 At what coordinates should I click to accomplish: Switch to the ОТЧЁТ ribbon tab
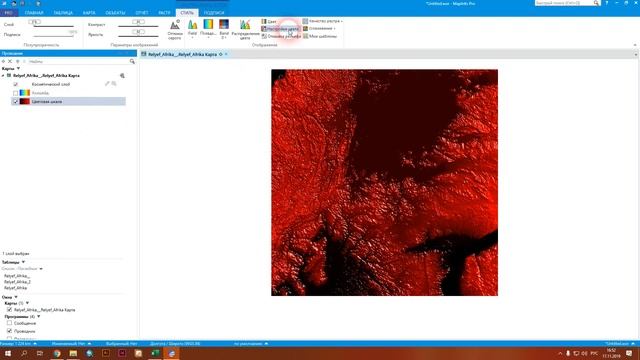[x=142, y=13]
